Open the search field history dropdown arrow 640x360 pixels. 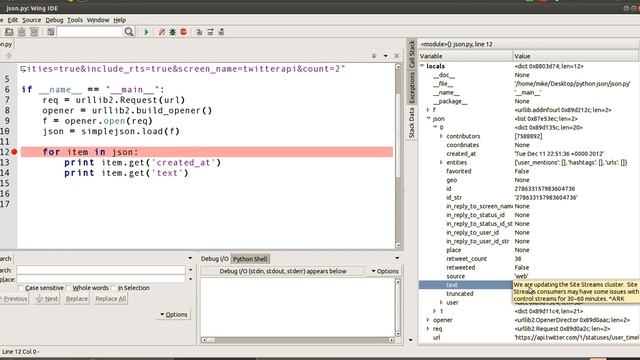click(x=190, y=270)
